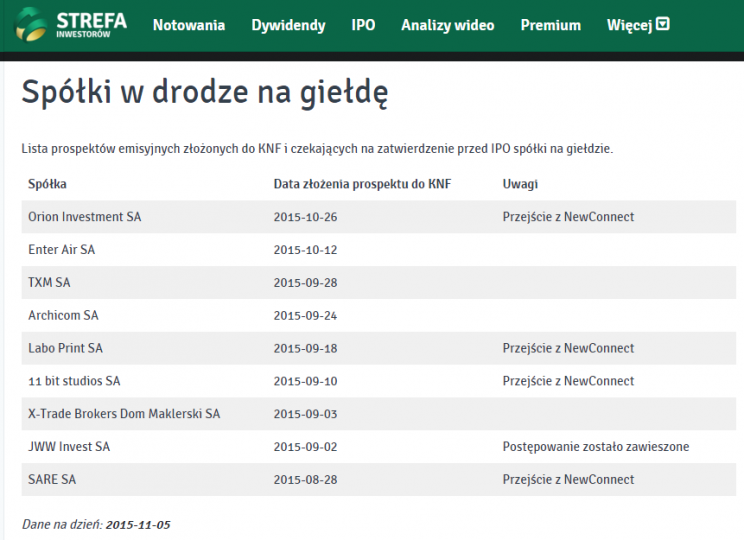Screen dimensions: 744x540
Task: Click SARE SA's Przejście z NewConnect note
Action: point(568,479)
